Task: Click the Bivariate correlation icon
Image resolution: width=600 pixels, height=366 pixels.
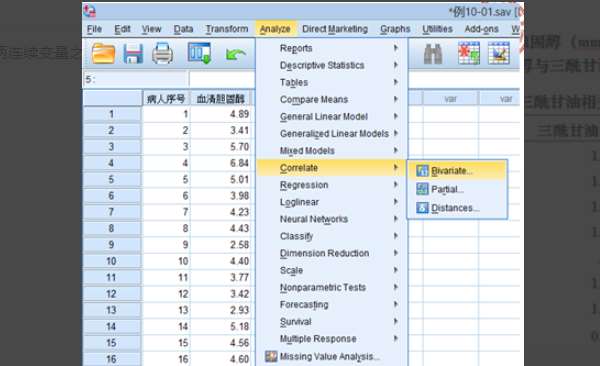Action: [x=422, y=170]
